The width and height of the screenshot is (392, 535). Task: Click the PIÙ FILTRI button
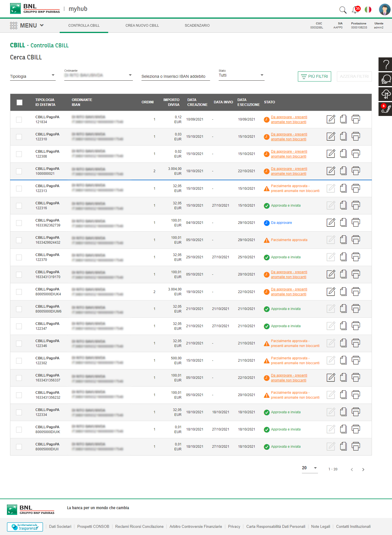pos(314,76)
